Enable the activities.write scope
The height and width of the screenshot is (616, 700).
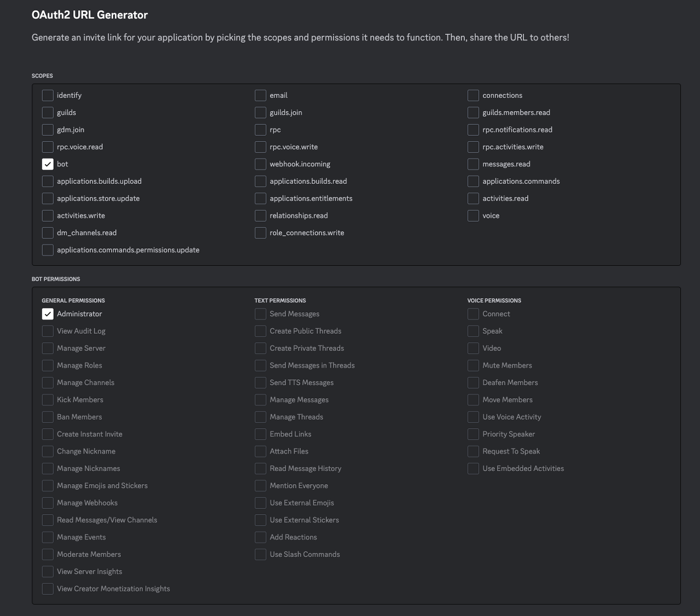tap(48, 216)
